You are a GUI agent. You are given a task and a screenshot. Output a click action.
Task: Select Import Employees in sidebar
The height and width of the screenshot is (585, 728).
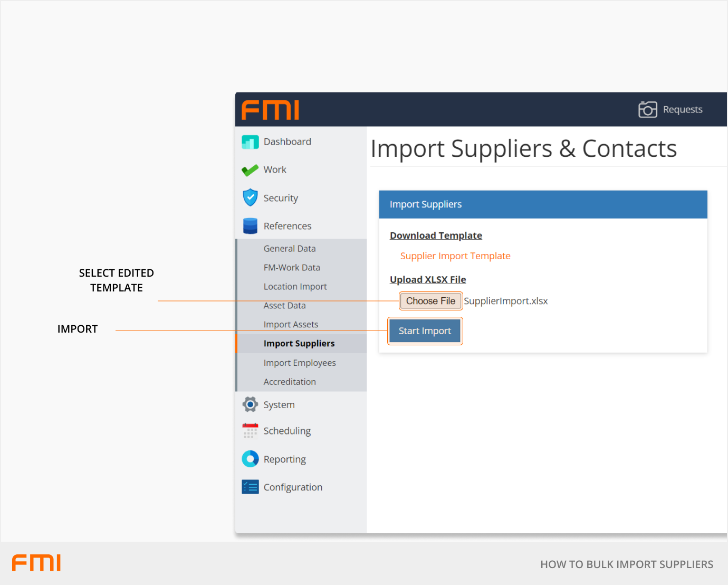point(300,363)
